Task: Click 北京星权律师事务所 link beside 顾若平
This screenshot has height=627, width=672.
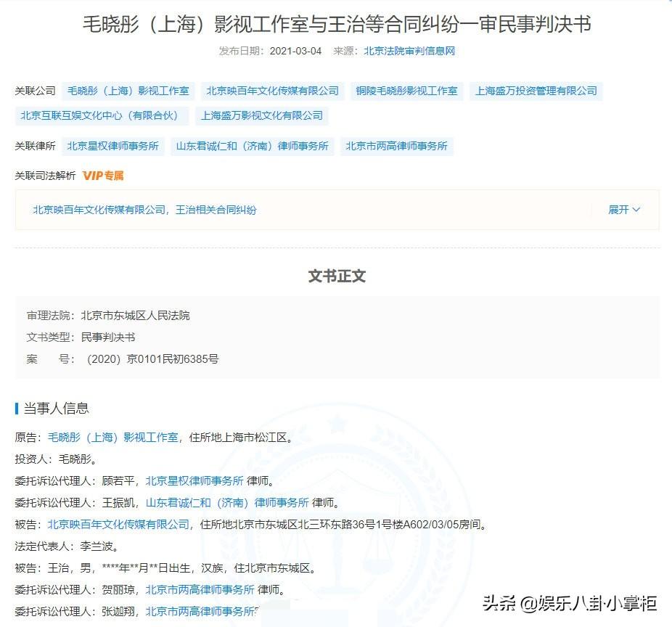Action: (x=194, y=481)
